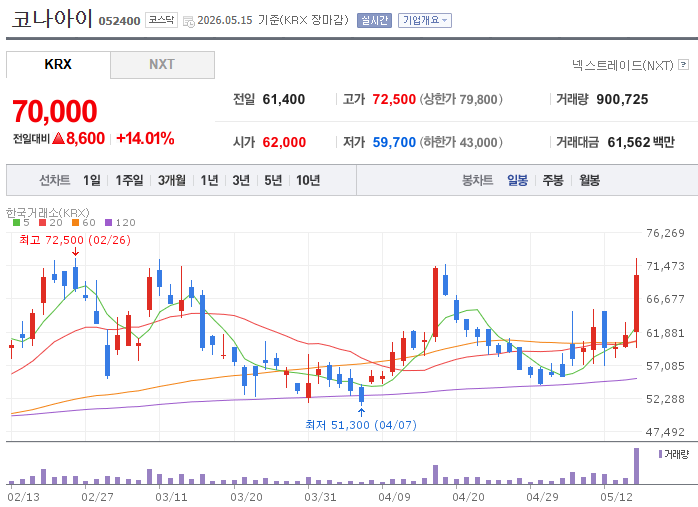Click the 넥스트레이드(NXT) link text
This screenshot has height=507, width=698.
(623, 65)
